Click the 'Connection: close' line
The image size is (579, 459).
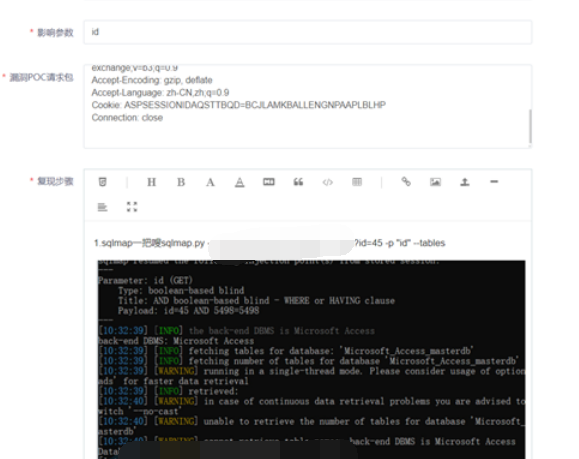(127, 117)
